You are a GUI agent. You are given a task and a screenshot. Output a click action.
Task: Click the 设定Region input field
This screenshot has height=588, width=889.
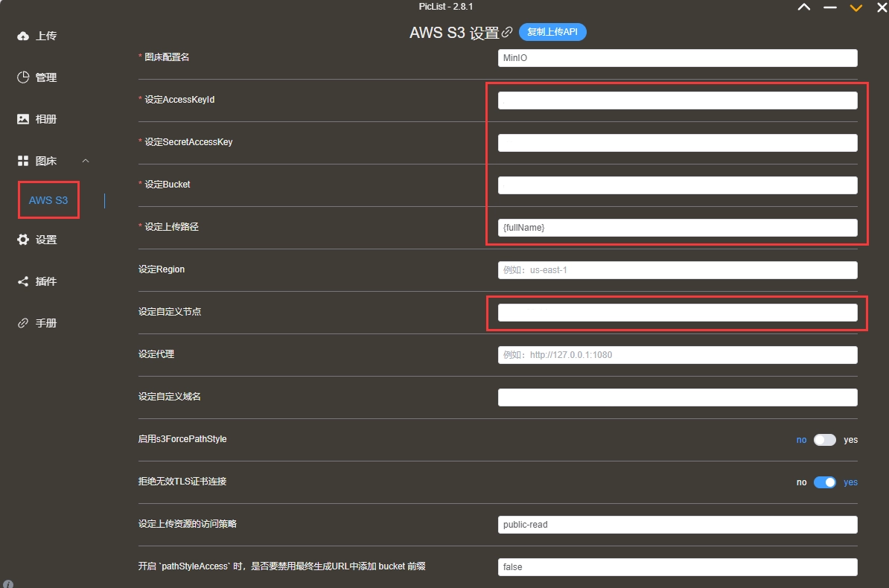[677, 269]
